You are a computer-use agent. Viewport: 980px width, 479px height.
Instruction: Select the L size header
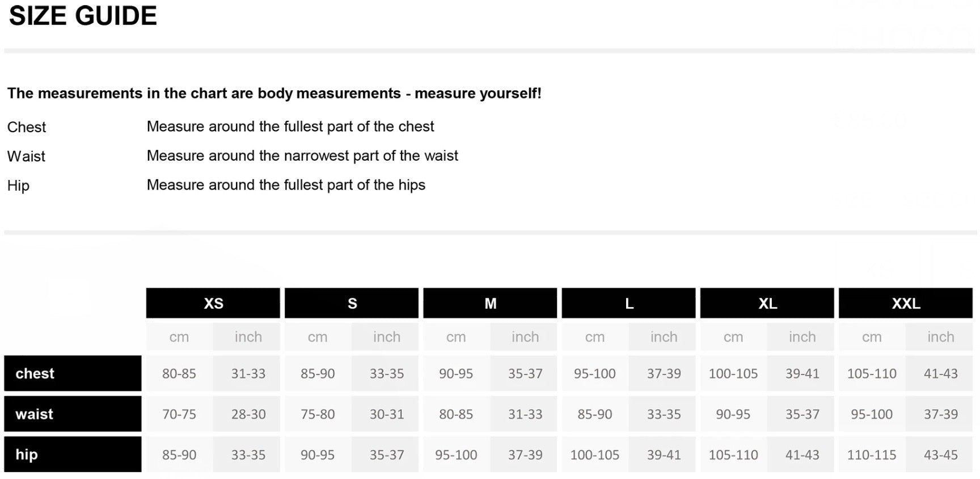click(x=628, y=304)
